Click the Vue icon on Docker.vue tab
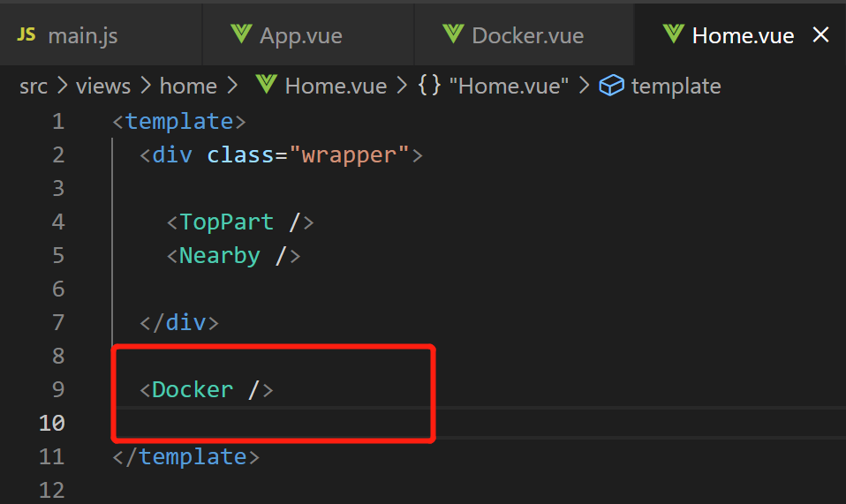Screen dimensions: 846x504 [x=454, y=35]
